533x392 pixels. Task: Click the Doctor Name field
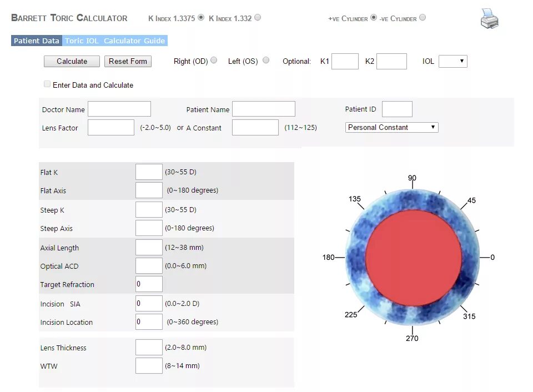pos(119,109)
